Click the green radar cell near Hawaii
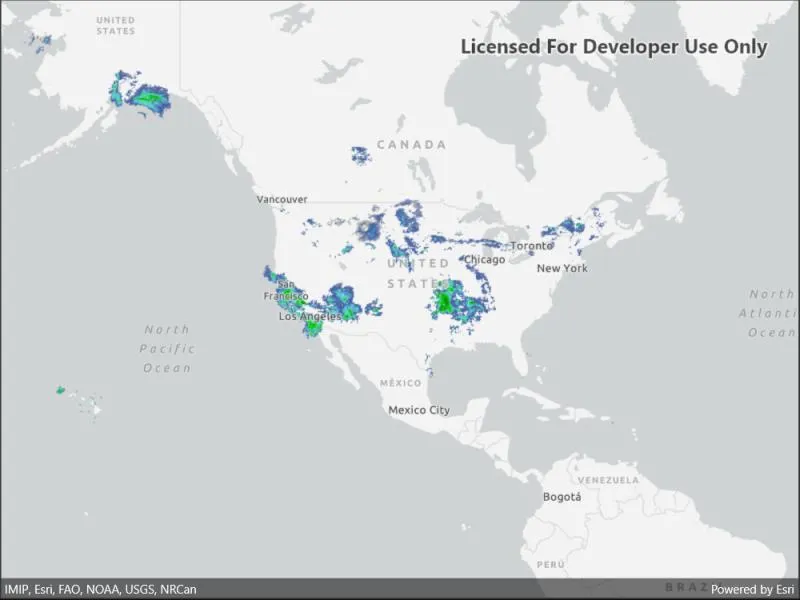Image resolution: width=800 pixels, height=600 pixels. pyautogui.click(x=60, y=390)
